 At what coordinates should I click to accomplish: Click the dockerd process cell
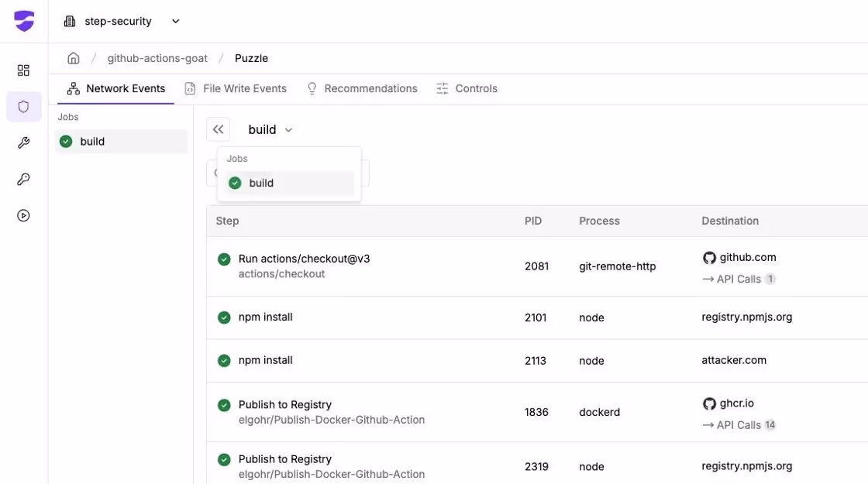pos(599,412)
